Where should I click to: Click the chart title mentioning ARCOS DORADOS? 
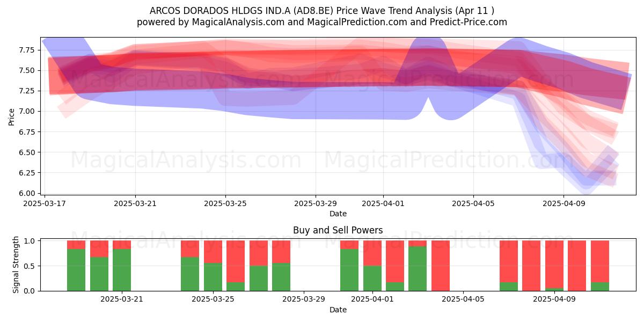click(x=322, y=11)
